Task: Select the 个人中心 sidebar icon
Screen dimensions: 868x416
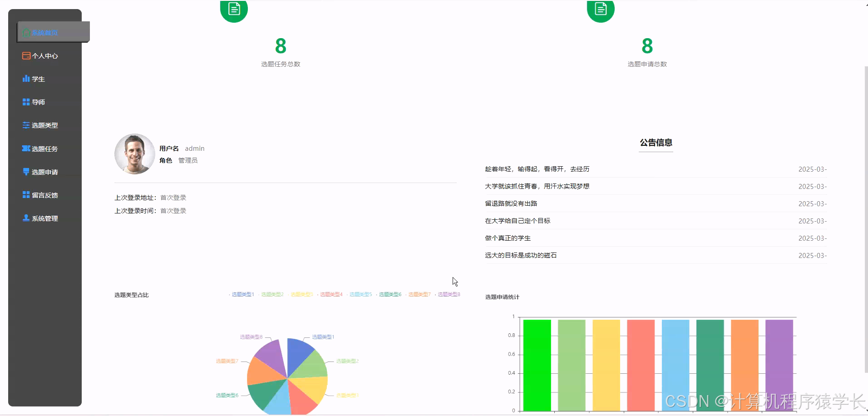Action: click(x=26, y=55)
